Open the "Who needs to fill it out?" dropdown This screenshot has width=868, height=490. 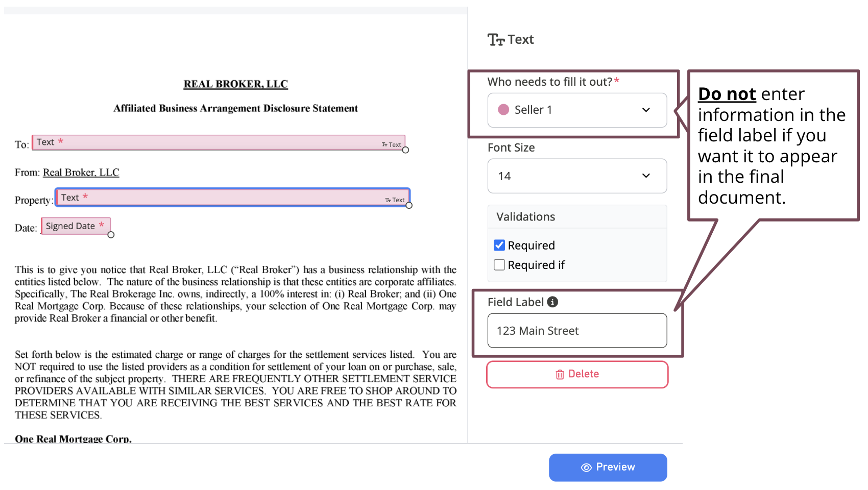[577, 110]
